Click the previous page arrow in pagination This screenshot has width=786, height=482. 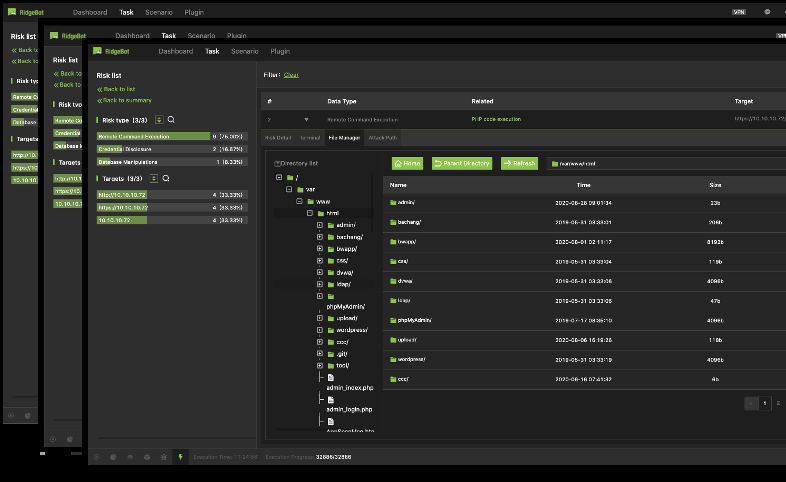(x=751, y=403)
